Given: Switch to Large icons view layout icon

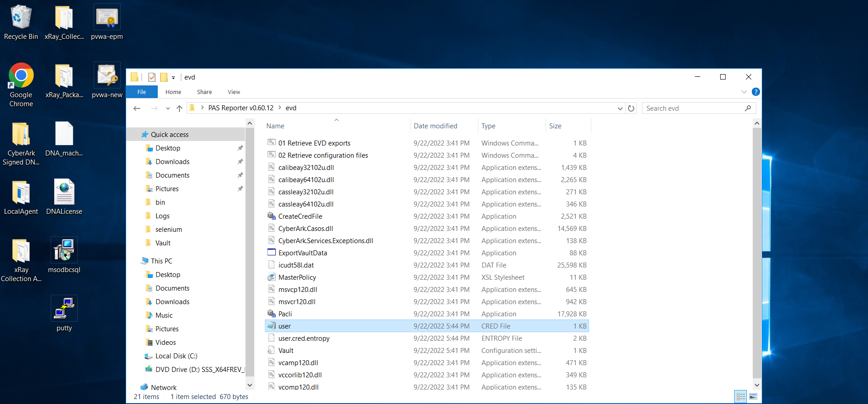Looking at the screenshot, I should (x=753, y=396).
